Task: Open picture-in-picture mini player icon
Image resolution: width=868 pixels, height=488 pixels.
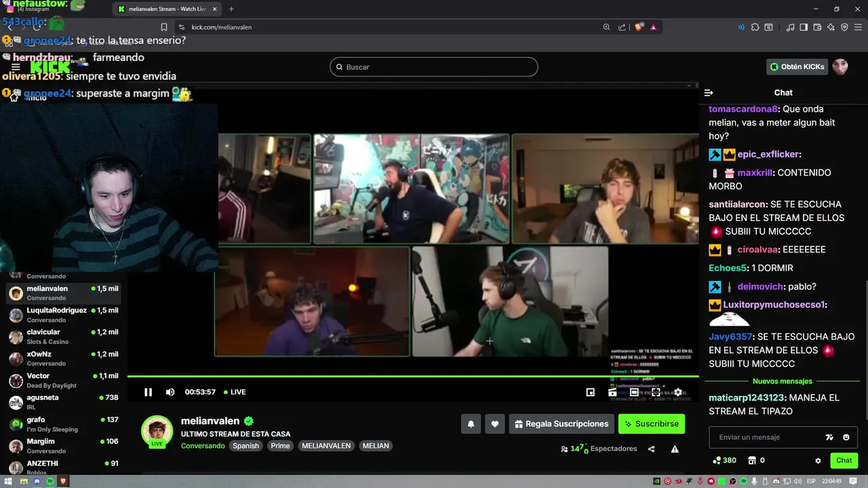Action: [591, 392]
